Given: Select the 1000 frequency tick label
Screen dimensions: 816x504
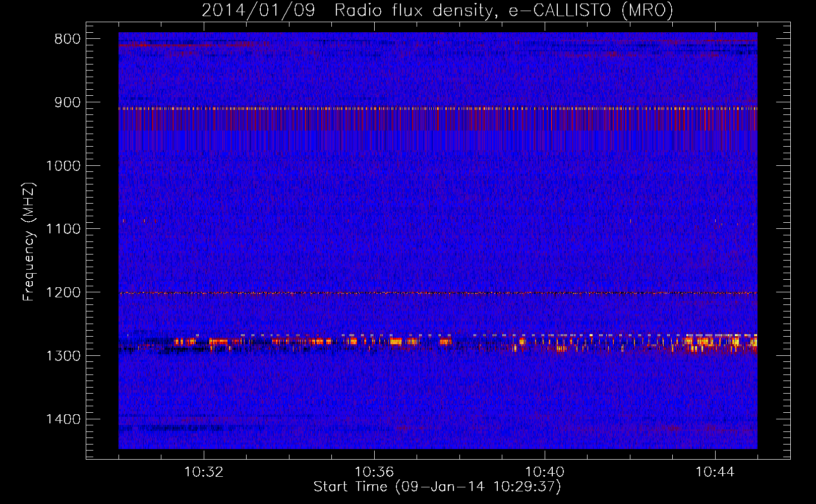Looking at the screenshot, I should [x=63, y=166].
